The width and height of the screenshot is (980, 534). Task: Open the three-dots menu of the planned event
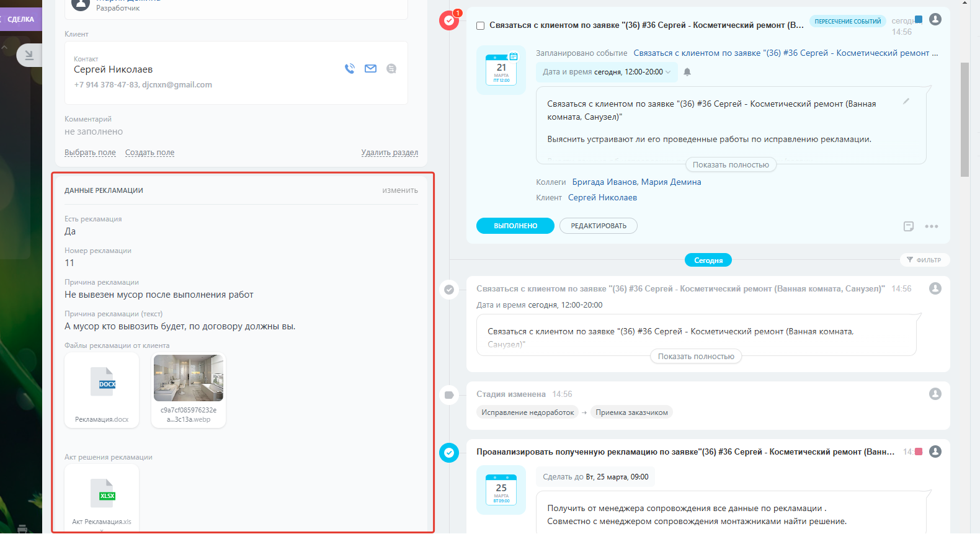coord(932,226)
